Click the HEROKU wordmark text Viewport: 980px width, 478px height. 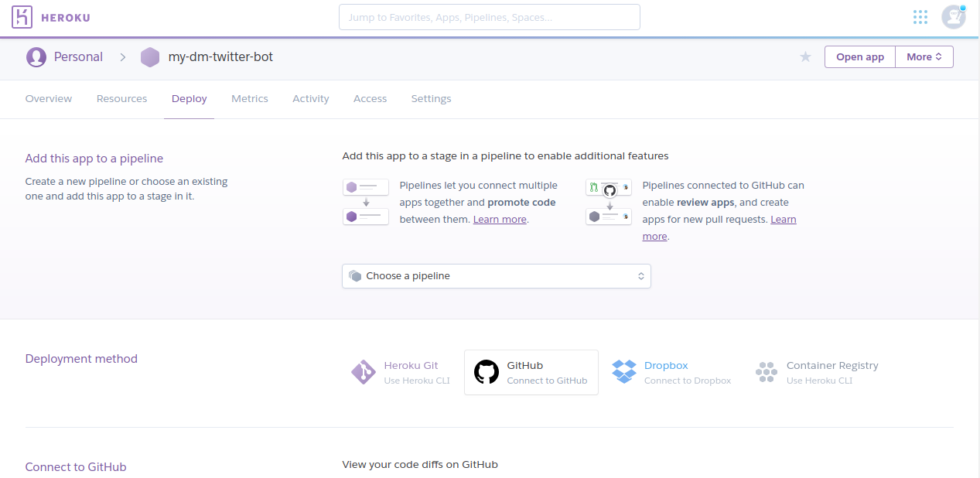tap(64, 17)
